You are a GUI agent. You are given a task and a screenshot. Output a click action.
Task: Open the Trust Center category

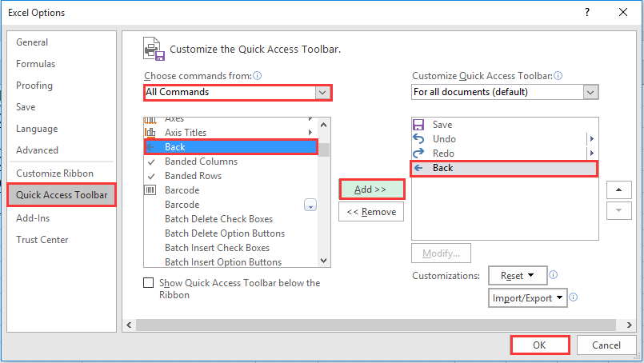coord(42,240)
